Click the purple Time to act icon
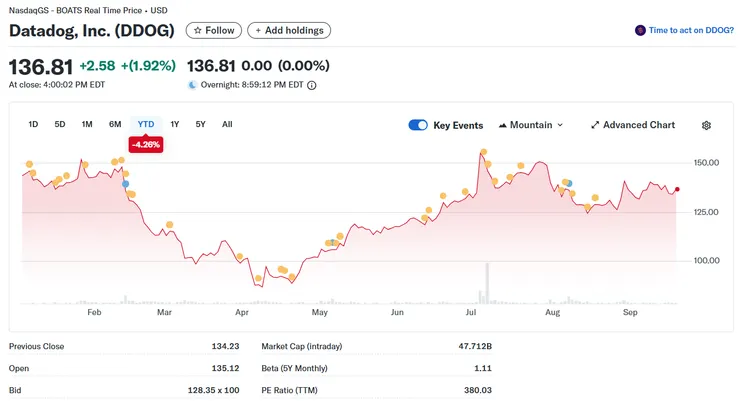This screenshot has height=401, width=740. (x=640, y=31)
